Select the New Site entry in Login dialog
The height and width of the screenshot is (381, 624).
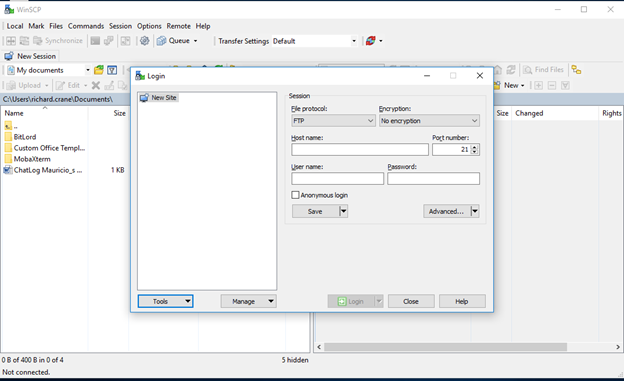point(159,98)
